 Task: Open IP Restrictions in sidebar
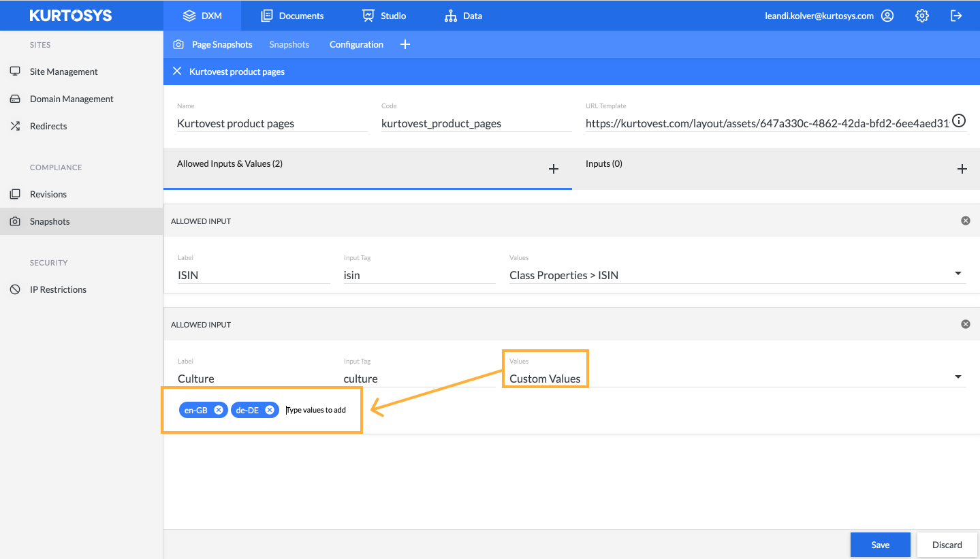click(x=82, y=289)
